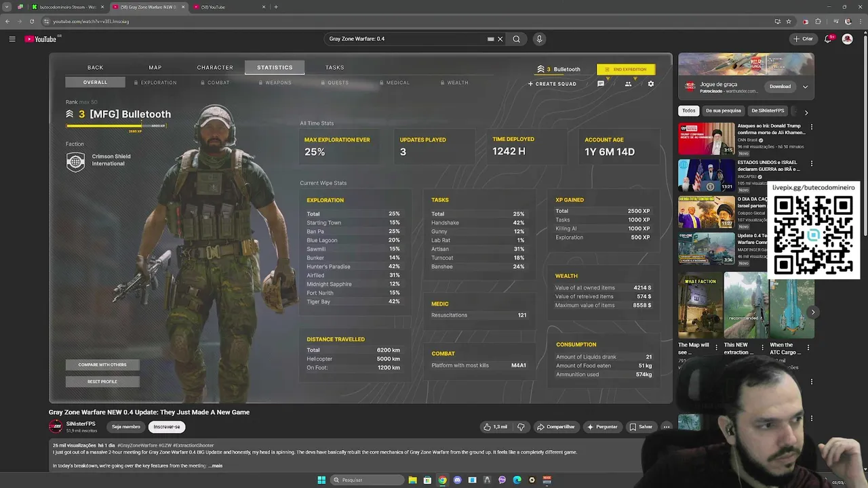Open the in-game chat message icon
868x488 pixels.
pyautogui.click(x=601, y=84)
